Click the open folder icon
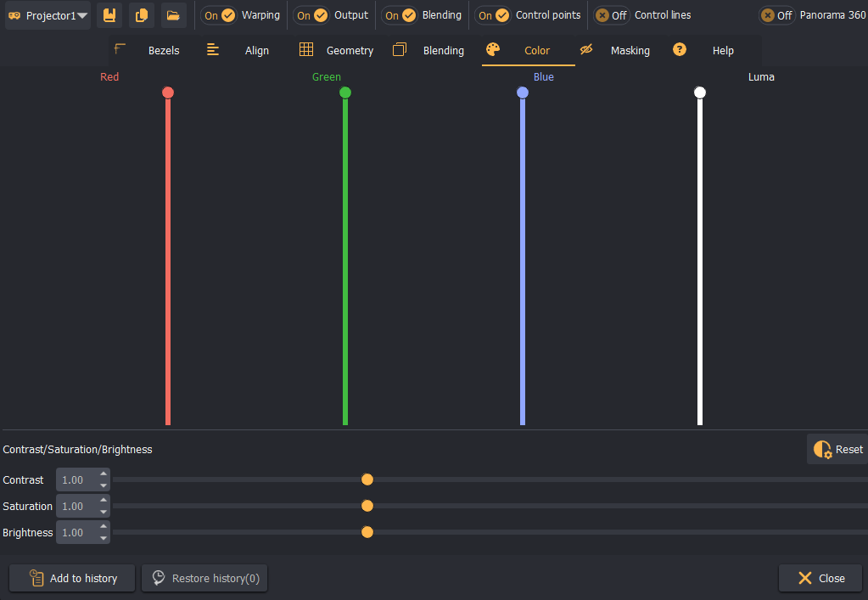 (173, 15)
